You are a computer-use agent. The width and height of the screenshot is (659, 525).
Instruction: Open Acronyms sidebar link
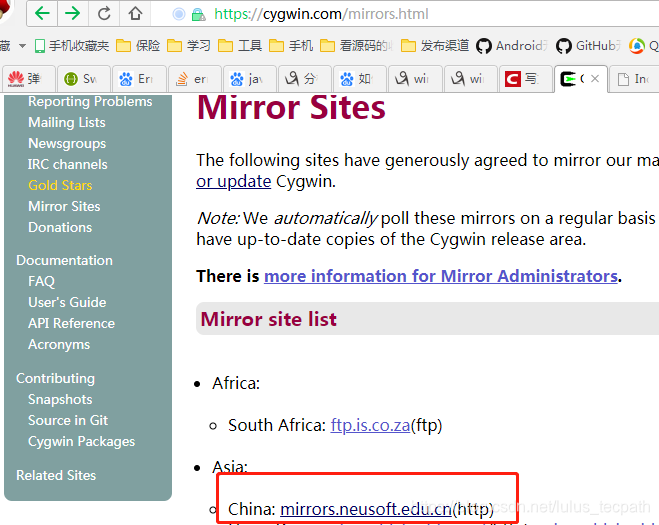pyautogui.click(x=59, y=344)
